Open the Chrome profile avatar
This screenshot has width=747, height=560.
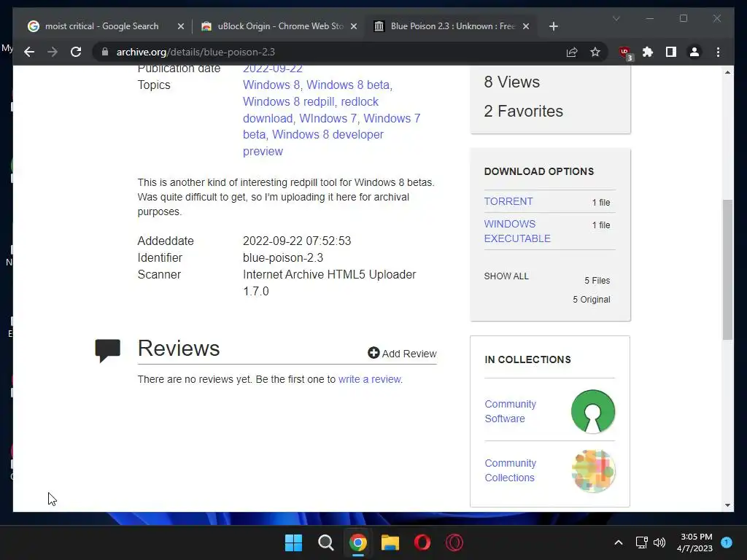click(694, 52)
